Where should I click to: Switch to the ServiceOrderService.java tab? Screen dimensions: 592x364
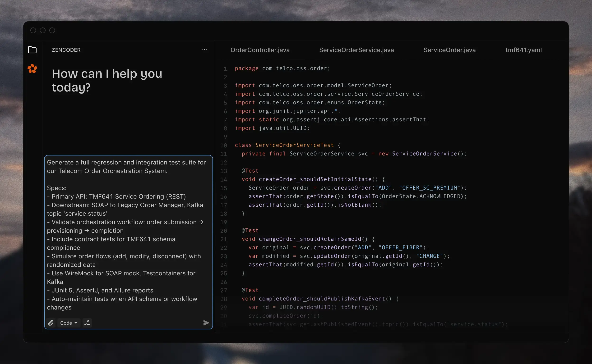click(356, 50)
